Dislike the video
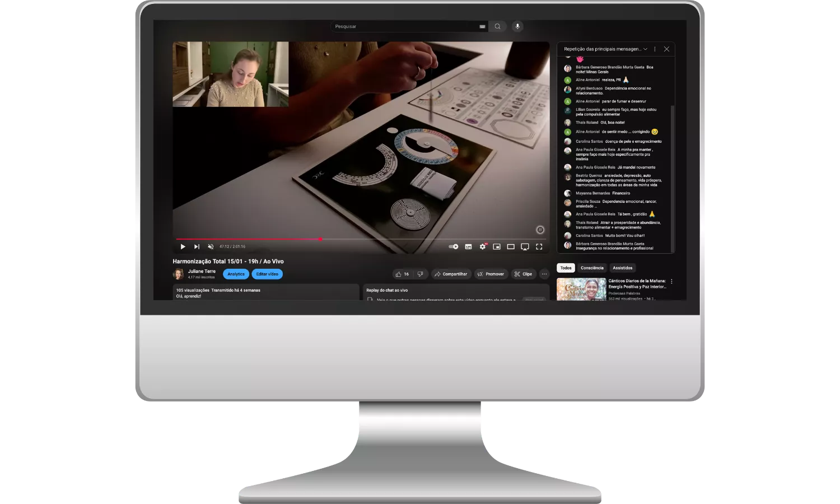Viewport: 840px width, 504px height. click(x=421, y=274)
